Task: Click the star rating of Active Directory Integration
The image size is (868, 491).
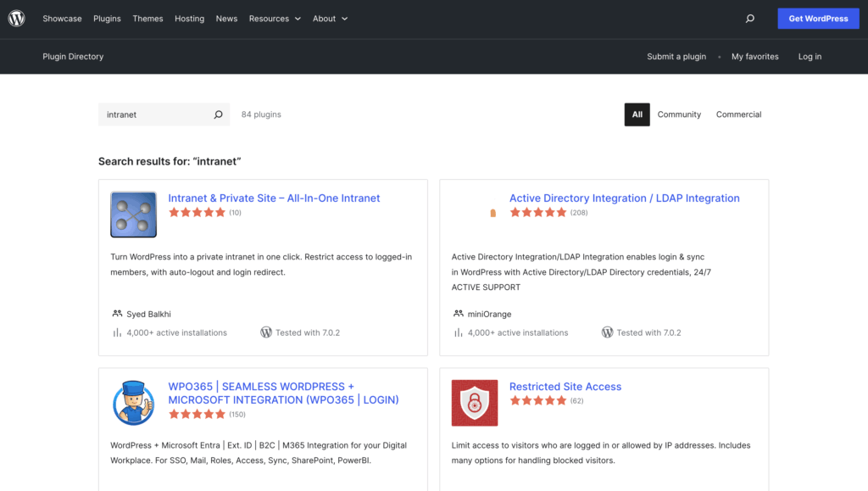Action: coord(538,212)
